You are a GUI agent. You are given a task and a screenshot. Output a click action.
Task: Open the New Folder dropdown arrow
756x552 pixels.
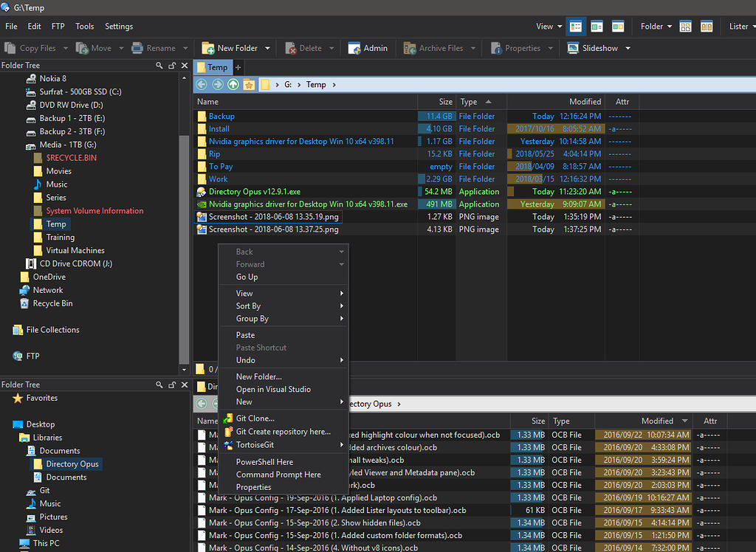click(267, 48)
